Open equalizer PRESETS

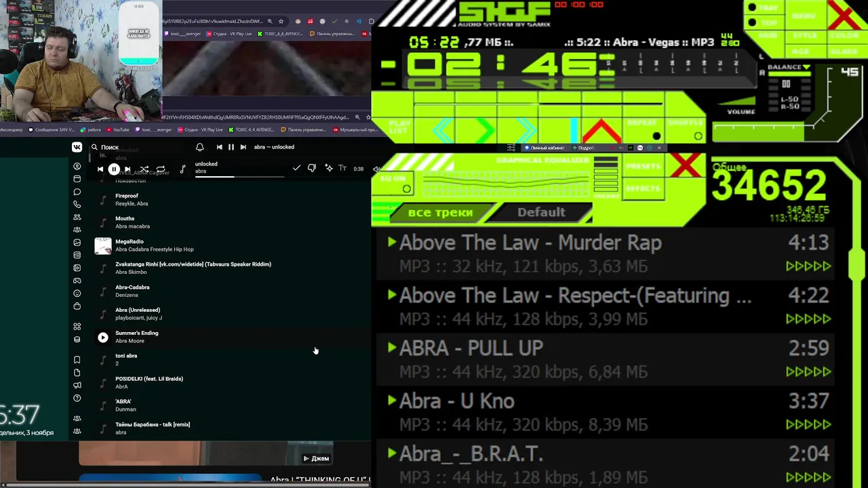coord(643,166)
